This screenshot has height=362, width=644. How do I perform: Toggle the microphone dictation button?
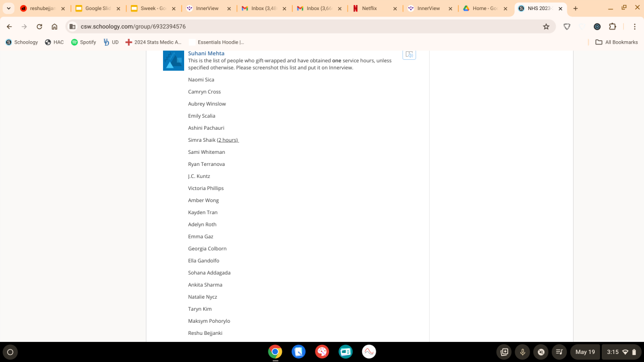(x=523, y=352)
